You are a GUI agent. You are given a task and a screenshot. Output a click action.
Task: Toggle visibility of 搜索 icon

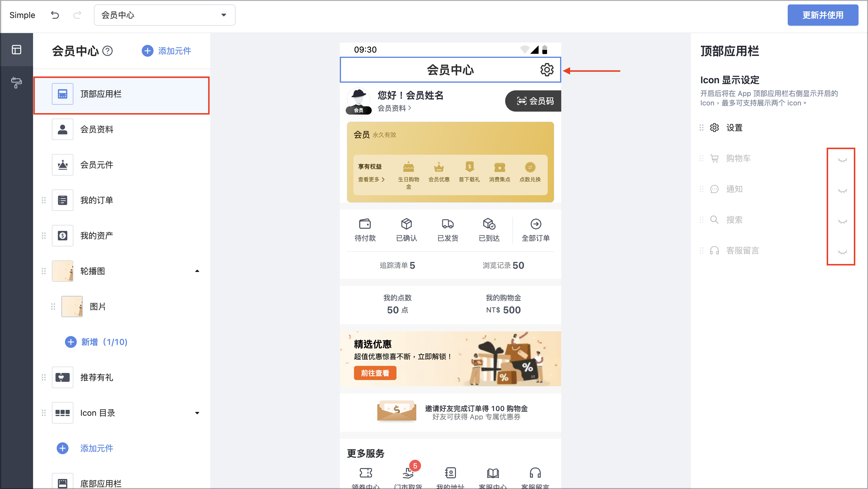pyautogui.click(x=842, y=221)
